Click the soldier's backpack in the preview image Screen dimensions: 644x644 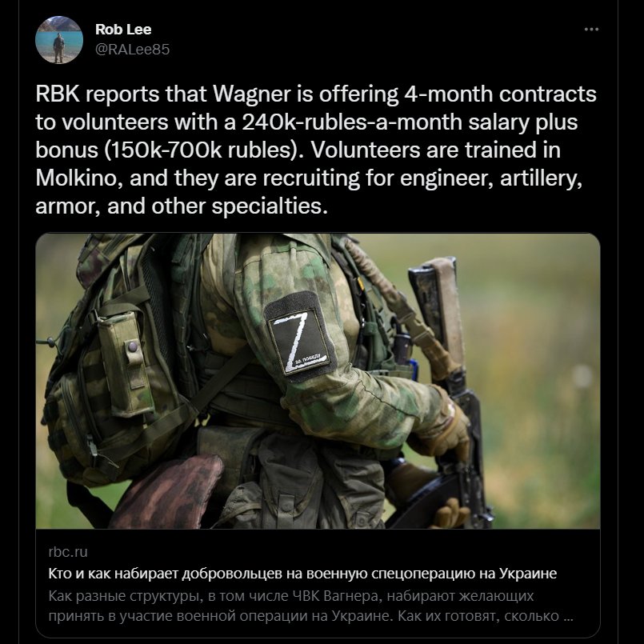pos(115,370)
